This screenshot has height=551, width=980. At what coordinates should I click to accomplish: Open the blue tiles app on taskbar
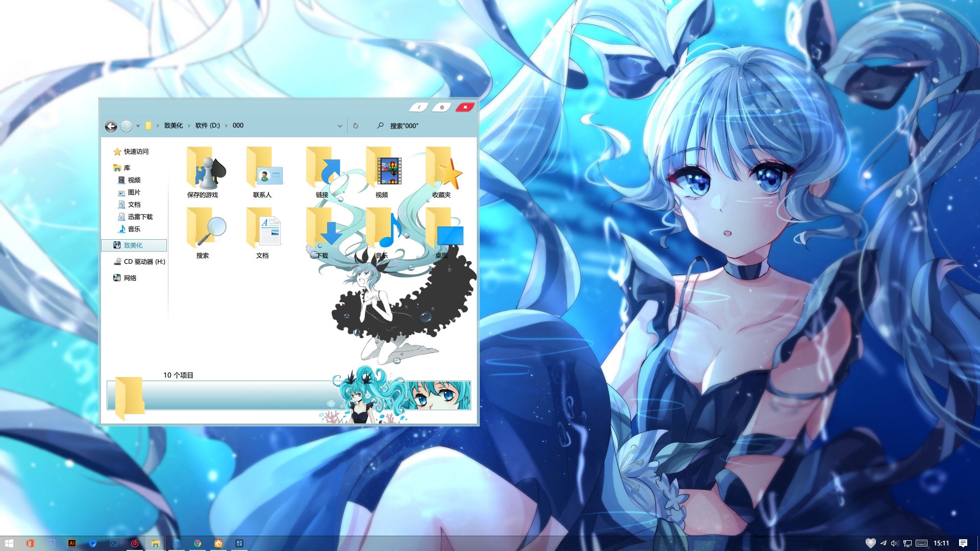(x=239, y=543)
